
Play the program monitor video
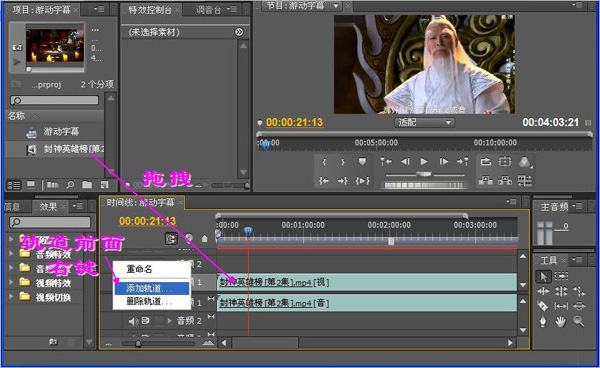tap(424, 162)
